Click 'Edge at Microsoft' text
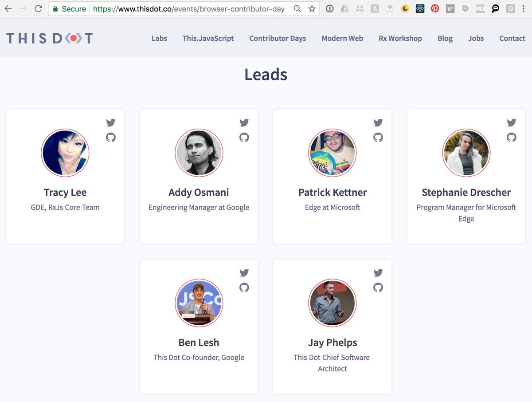This screenshot has width=532, height=402. [332, 207]
